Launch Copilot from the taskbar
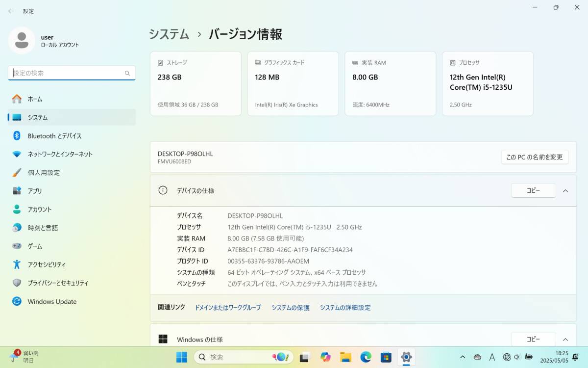588x368 pixels. click(325, 357)
